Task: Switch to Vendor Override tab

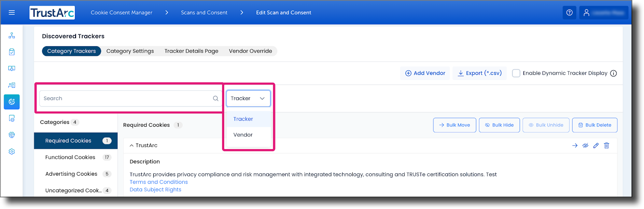Action: click(250, 51)
